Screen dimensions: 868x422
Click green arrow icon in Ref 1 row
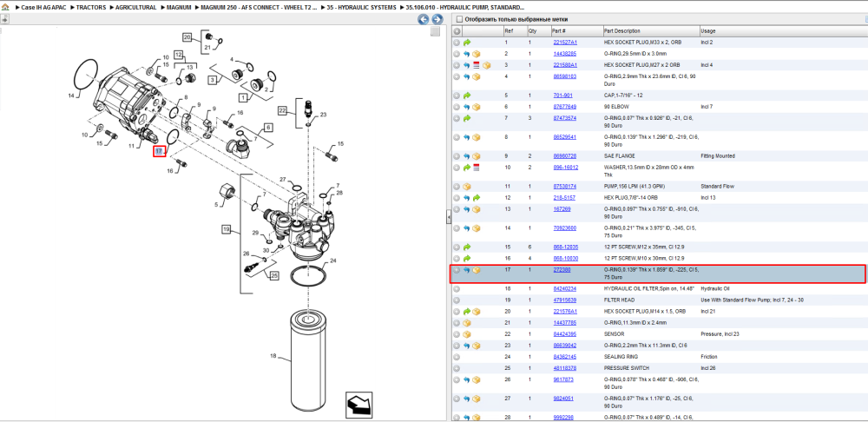pyautogui.click(x=467, y=43)
